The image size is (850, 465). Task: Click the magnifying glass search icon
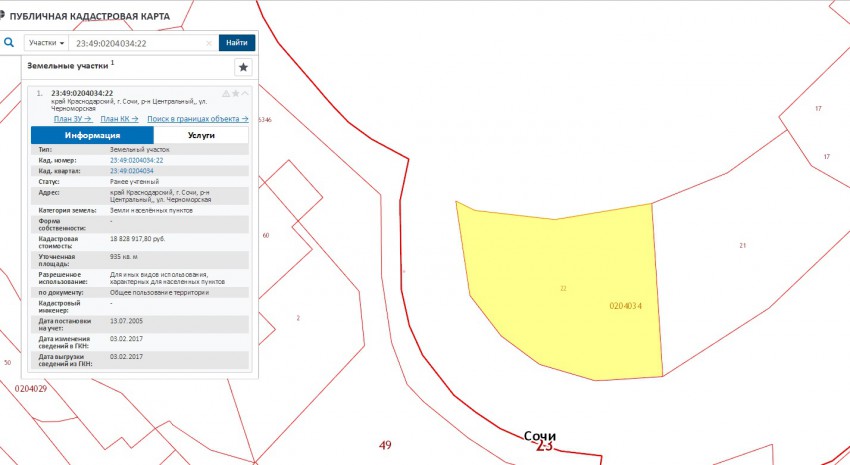point(8,43)
